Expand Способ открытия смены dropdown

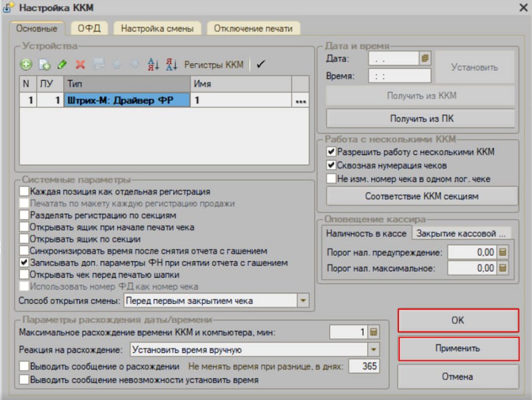point(303,301)
